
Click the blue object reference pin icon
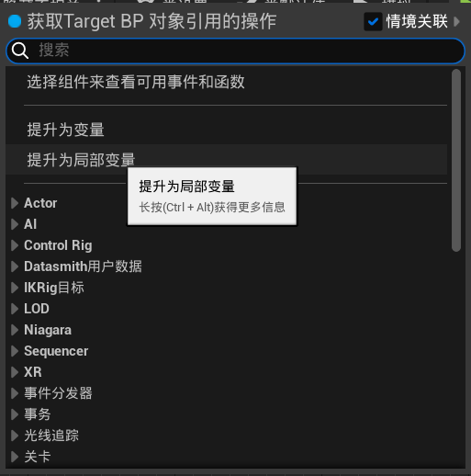pyautogui.click(x=15, y=21)
